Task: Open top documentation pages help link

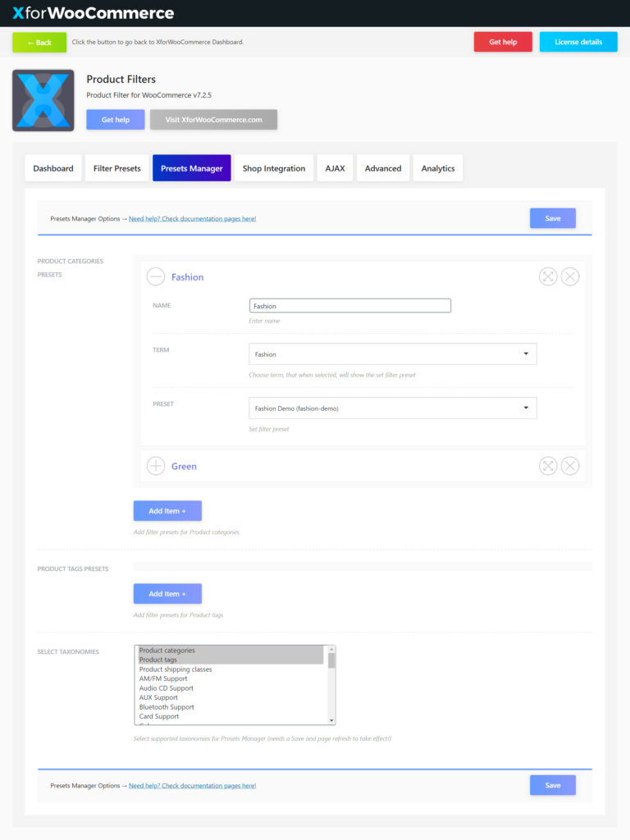Action: click(x=192, y=218)
